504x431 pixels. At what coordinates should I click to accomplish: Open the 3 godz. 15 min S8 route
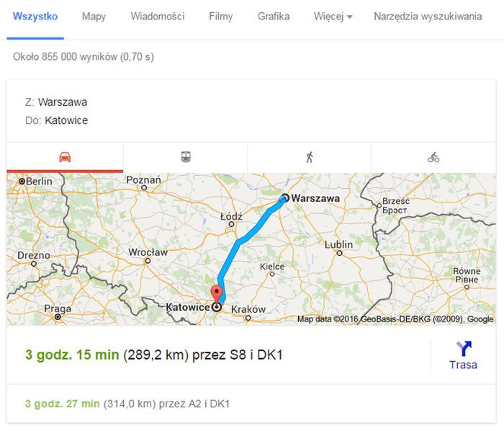click(x=153, y=355)
